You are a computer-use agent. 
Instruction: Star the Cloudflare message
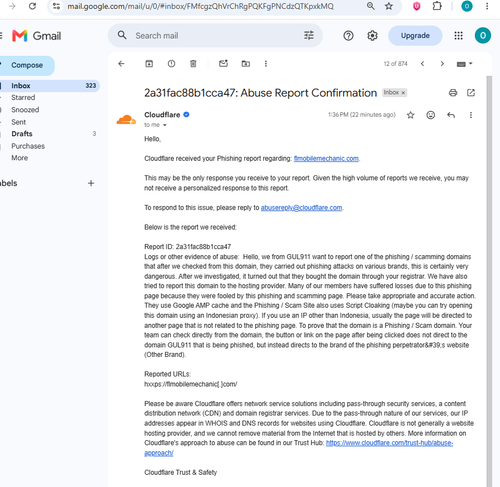click(411, 115)
